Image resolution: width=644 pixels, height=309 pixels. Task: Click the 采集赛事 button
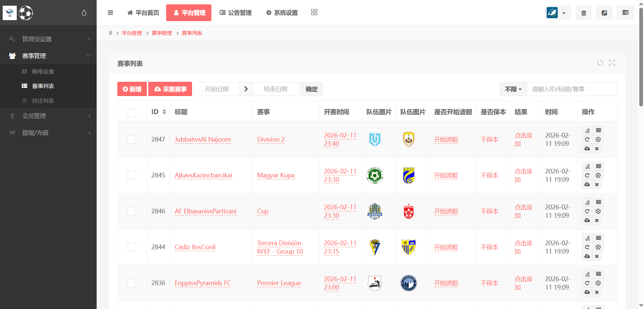170,89
